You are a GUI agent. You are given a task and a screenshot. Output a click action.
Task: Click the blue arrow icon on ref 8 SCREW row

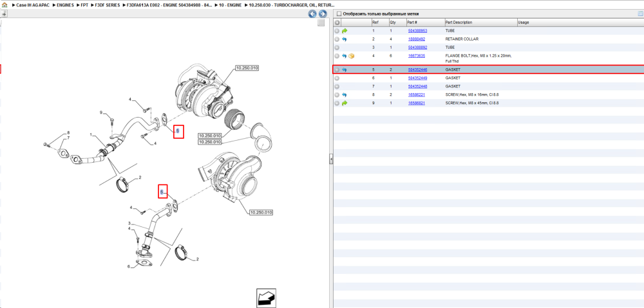(x=345, y=95)
